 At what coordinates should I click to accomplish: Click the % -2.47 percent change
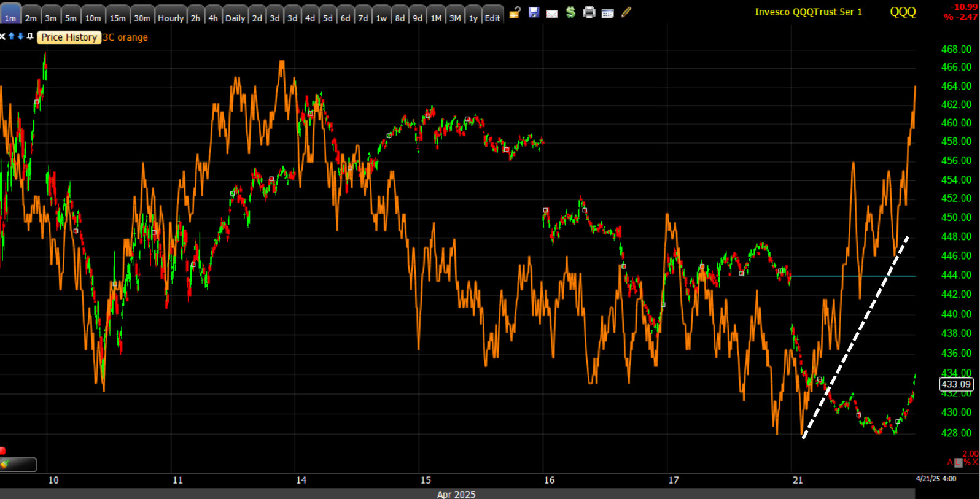[960, 17]
